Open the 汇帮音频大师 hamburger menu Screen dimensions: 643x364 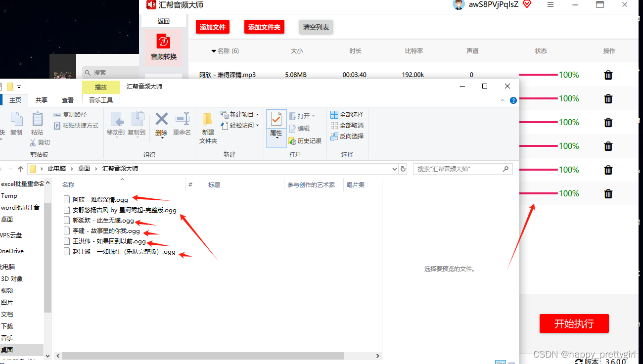(x=551, y=4)
